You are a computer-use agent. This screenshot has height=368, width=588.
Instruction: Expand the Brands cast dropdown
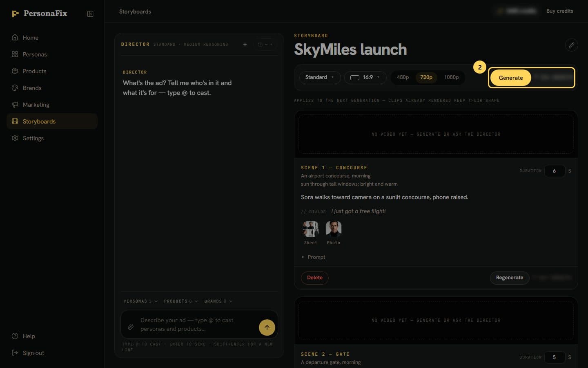218,301
